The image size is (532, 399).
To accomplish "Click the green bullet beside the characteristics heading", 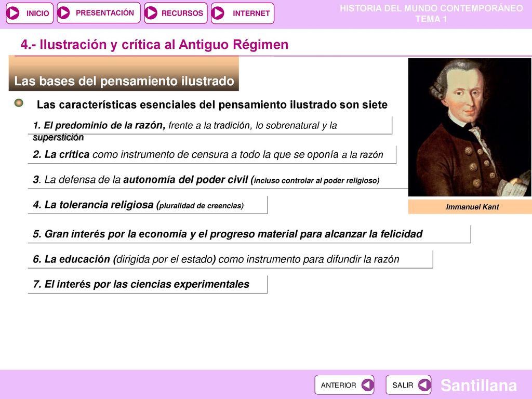I will [x=19, y=103].
